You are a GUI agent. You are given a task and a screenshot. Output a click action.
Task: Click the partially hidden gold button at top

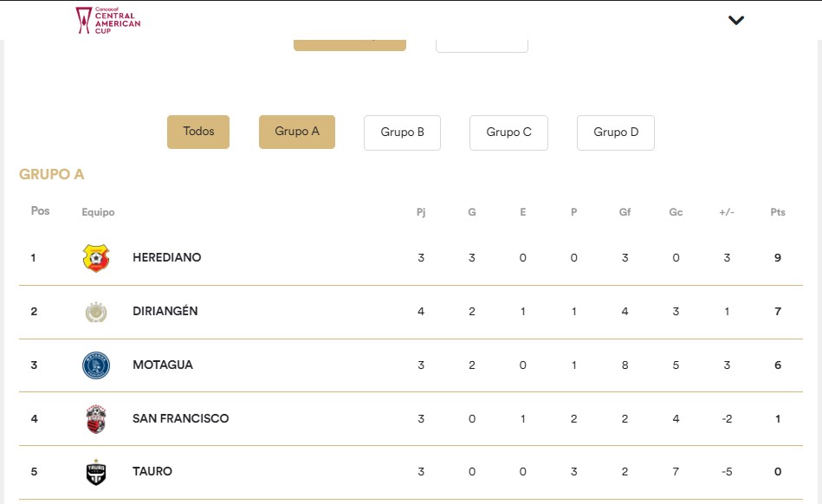350,45
